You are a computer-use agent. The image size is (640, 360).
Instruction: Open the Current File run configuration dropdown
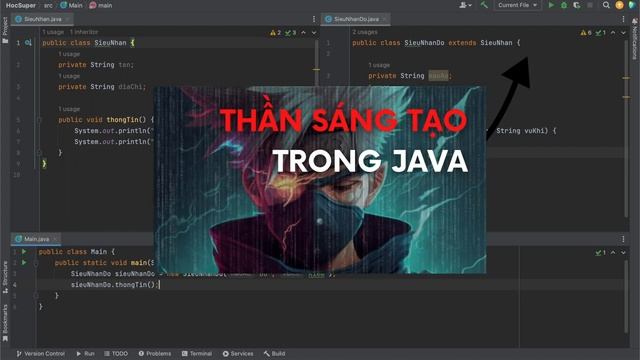point(517,5)
